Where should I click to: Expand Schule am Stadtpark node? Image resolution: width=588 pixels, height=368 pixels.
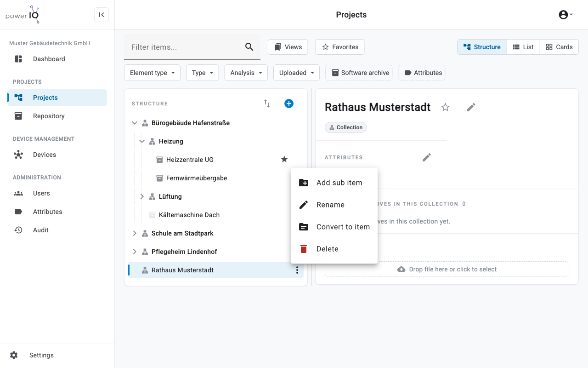tap(135, 233)
